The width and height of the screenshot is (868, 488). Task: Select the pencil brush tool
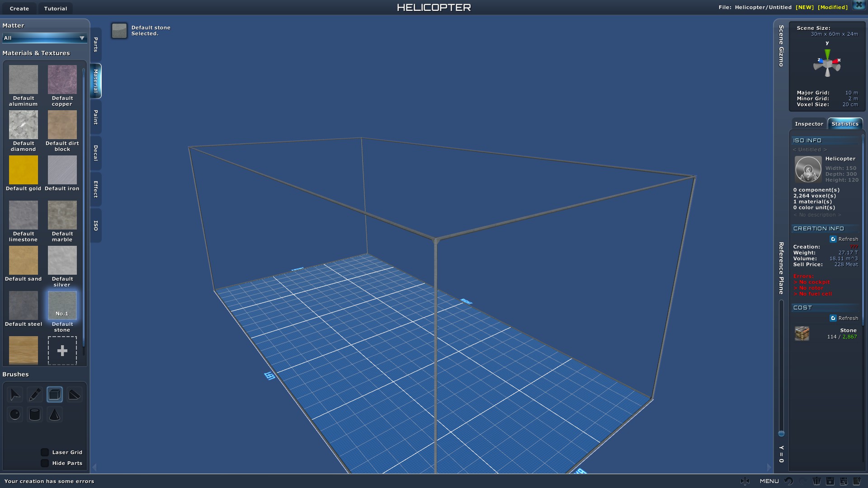coord(35,394)
